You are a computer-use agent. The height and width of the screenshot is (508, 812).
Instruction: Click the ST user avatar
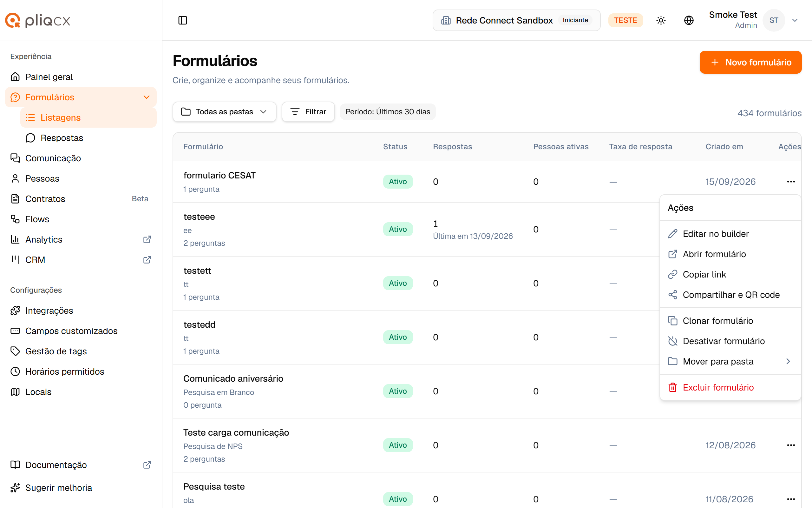tap(773, 20)
